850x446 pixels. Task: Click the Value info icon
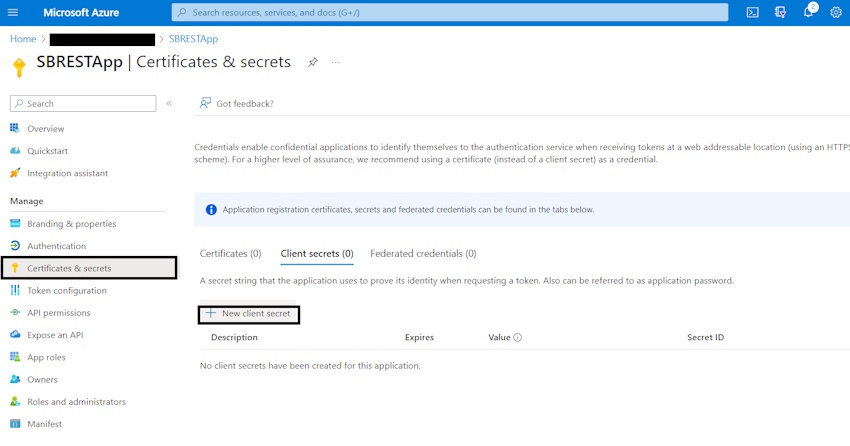[518, 338]
